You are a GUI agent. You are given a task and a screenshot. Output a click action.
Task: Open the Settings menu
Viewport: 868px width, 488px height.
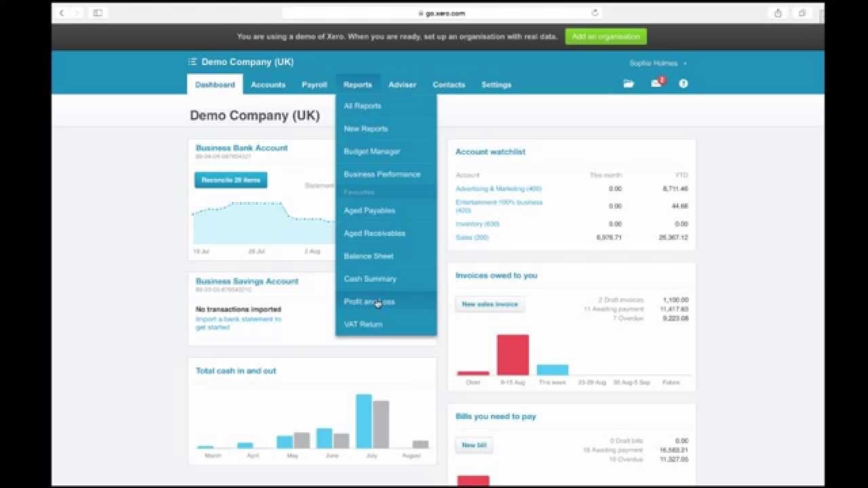(x=496, y=85)
